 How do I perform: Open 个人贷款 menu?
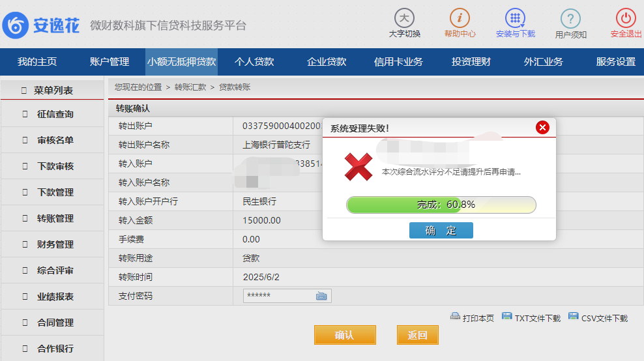click(x=254, y=62)
